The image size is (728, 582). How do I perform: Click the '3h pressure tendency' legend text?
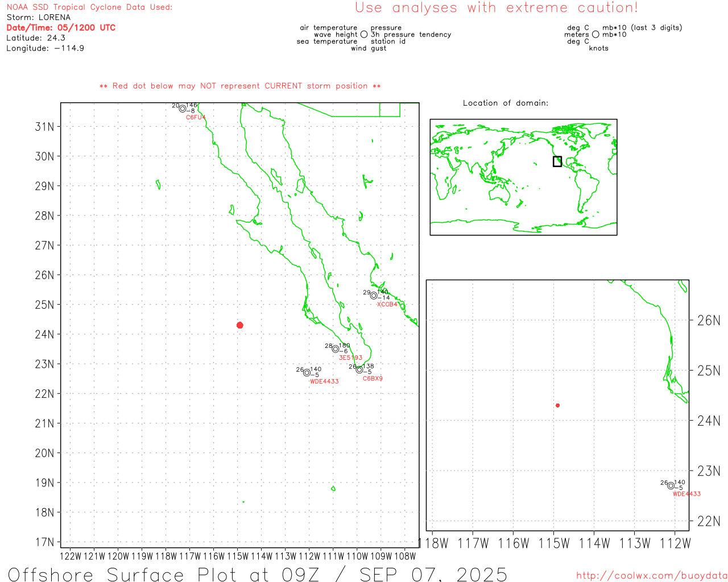411,35
